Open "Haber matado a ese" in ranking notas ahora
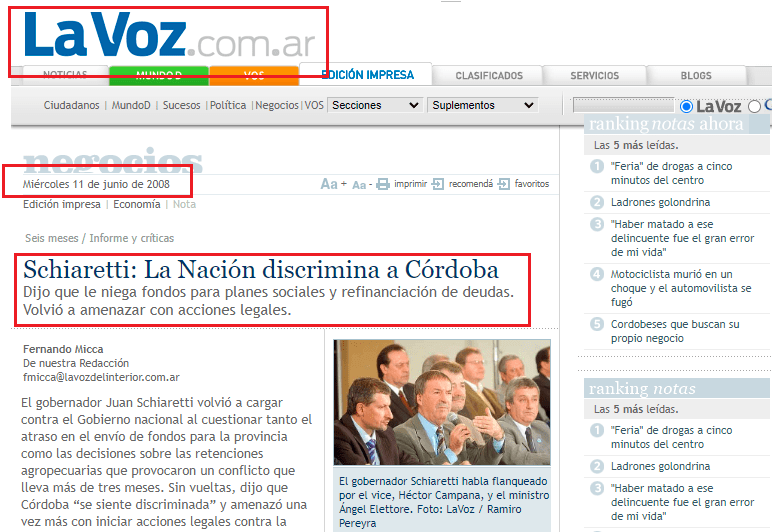This screenshot has width=783, height=532. coord(682,238)
